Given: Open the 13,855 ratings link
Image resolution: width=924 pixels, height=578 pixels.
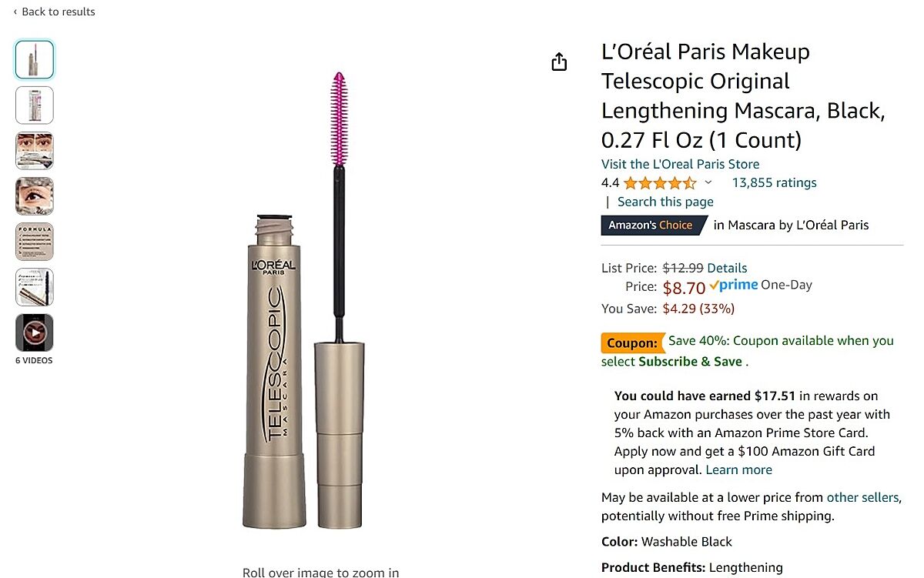Looking at the screenshot, I should (x=774, y=183).
